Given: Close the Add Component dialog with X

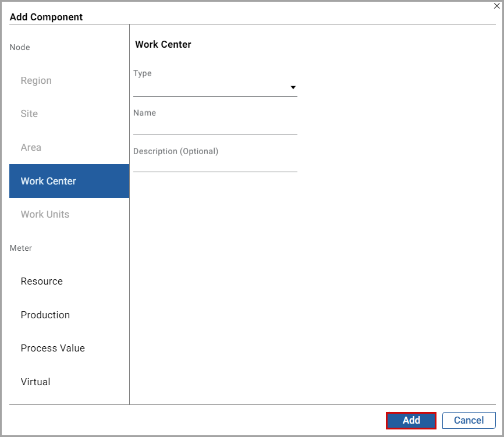Looking at the screenshot, I should [496, 6].
